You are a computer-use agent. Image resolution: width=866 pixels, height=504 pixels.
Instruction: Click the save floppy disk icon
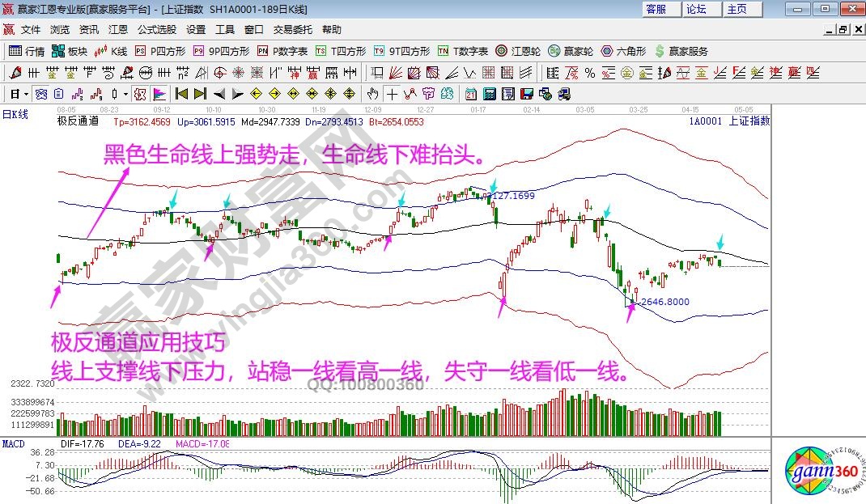pyautogui.click(x=526, y=93)
